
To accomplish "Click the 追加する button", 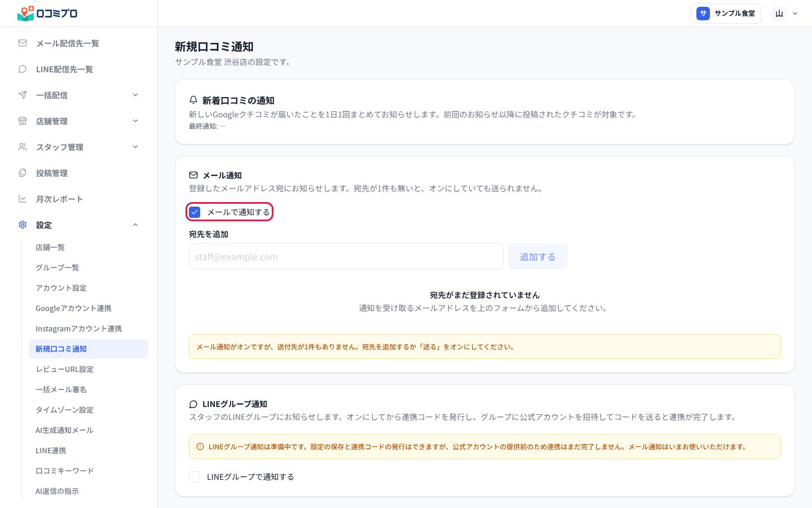I will pyautogui.click(x=537, y=256).
